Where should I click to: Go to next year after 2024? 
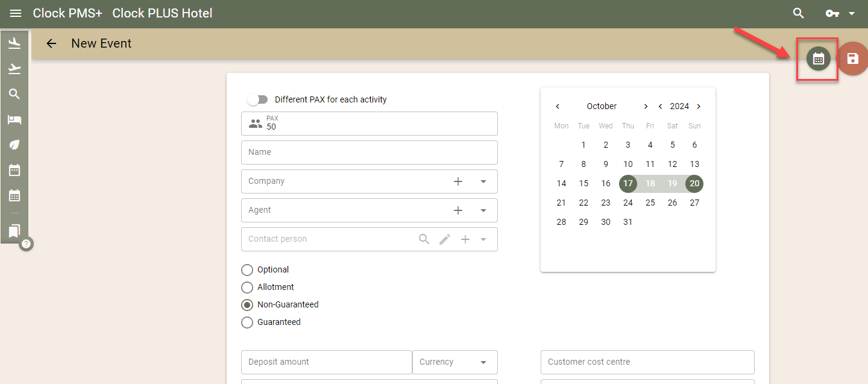699,106
